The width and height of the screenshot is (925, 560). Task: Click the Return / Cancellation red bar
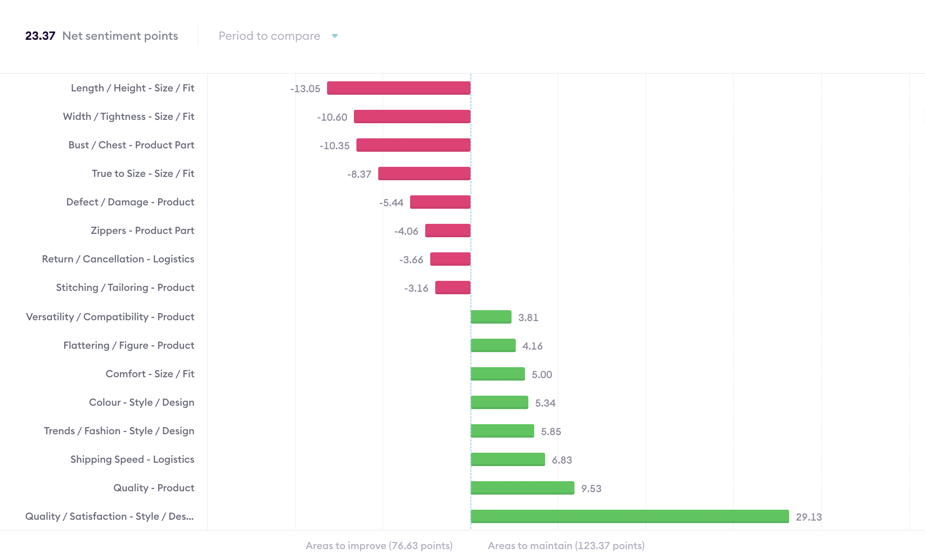click(x=450, y=259)
